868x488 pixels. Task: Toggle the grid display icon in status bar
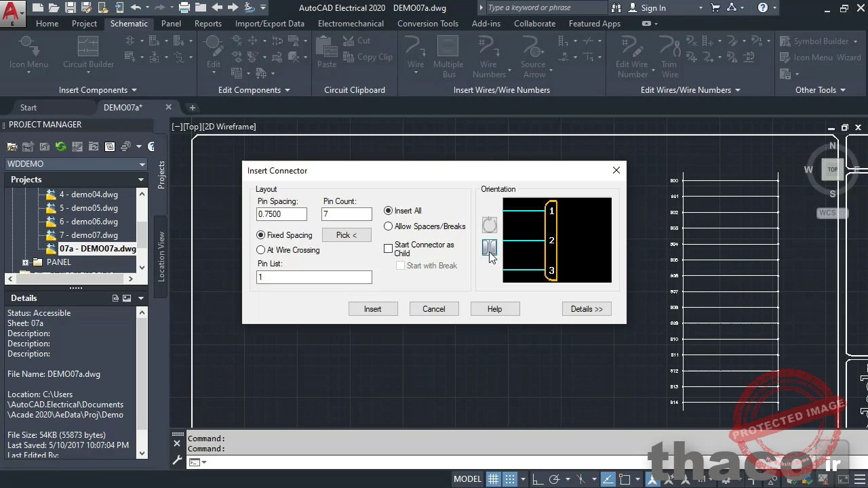coord(494,479)
